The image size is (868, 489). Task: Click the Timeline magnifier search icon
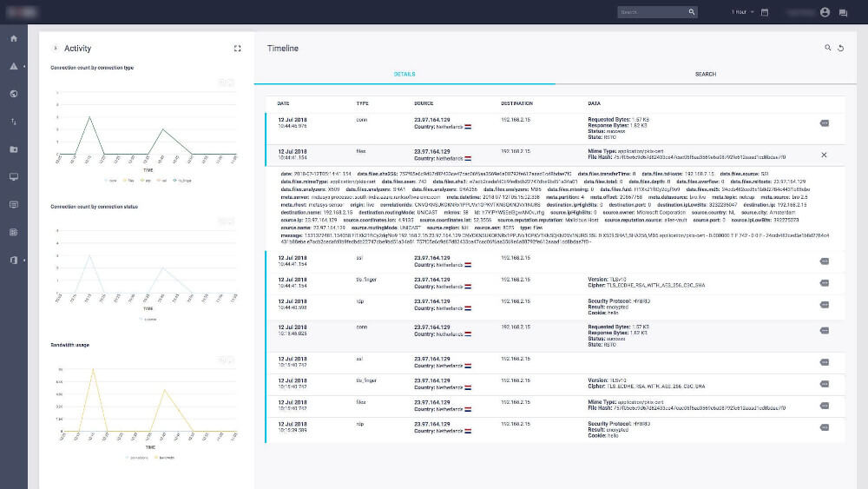point(827,49)
